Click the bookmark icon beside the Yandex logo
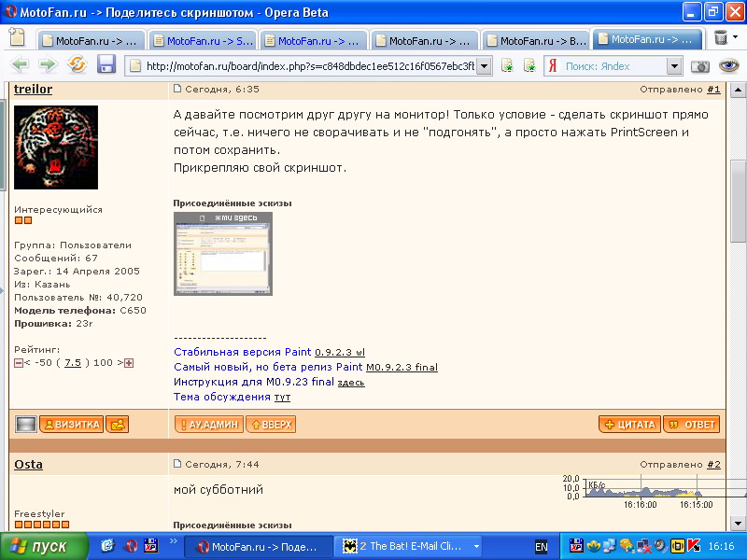 (x=529, y=65)
